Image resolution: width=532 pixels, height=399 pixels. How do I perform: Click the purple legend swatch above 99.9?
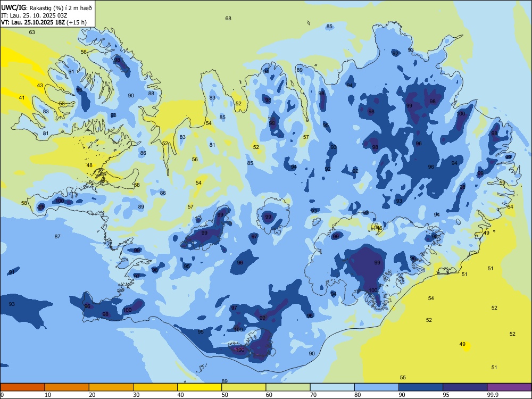(509, 387)
